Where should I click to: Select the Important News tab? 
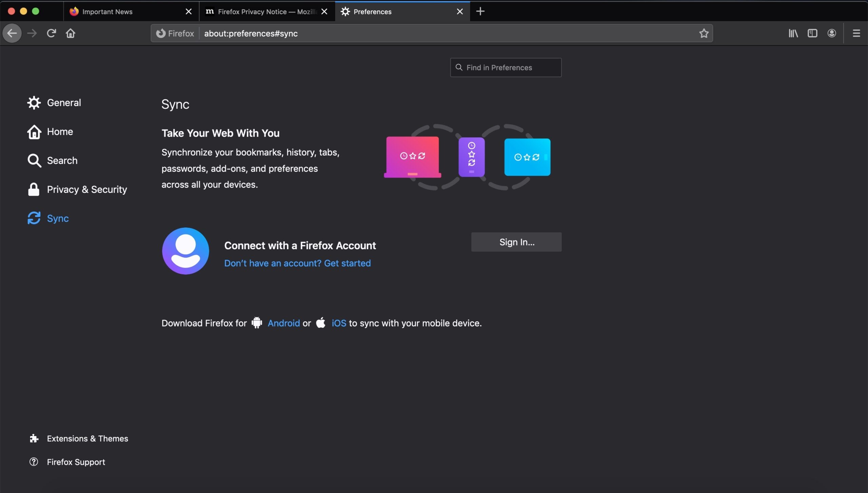point(107,11)
